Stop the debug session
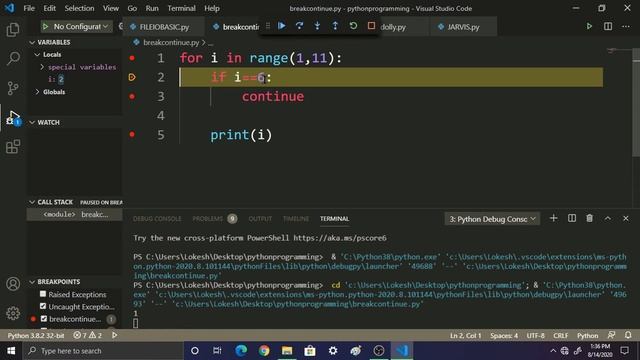This screenshot has width=640, height=360. tap(371, 26)
